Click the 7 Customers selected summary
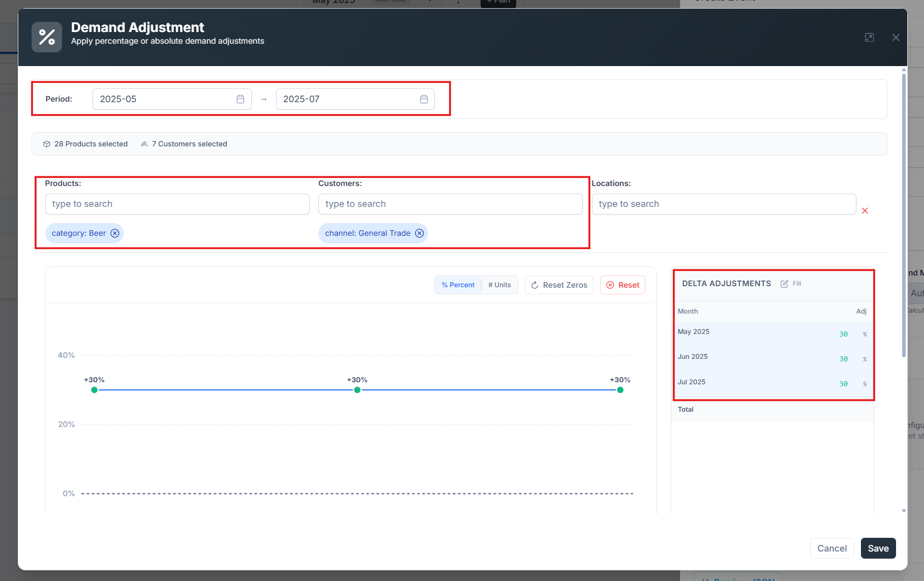Viewport: 924px width, 581px height. 184,144
